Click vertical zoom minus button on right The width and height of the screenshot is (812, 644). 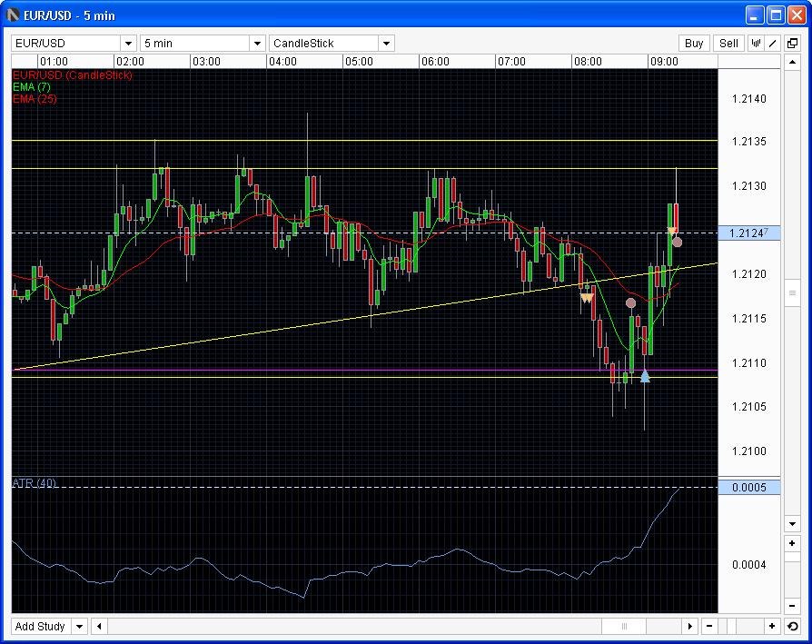792,605
